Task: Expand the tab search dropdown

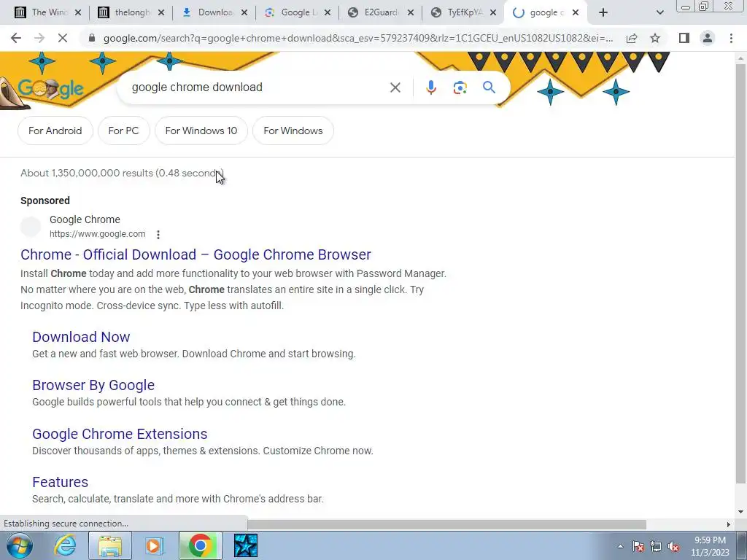Action: point(659,13)
